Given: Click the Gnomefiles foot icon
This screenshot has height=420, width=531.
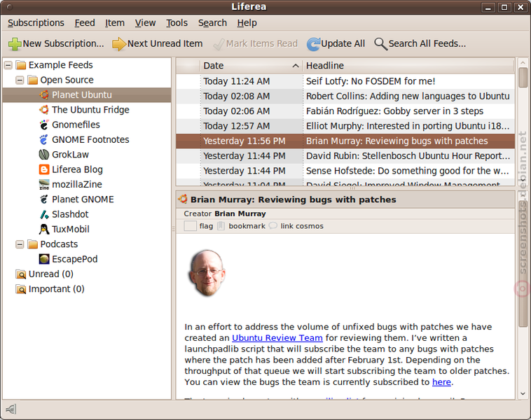Looking at the screenshot, I should point(44,125).
